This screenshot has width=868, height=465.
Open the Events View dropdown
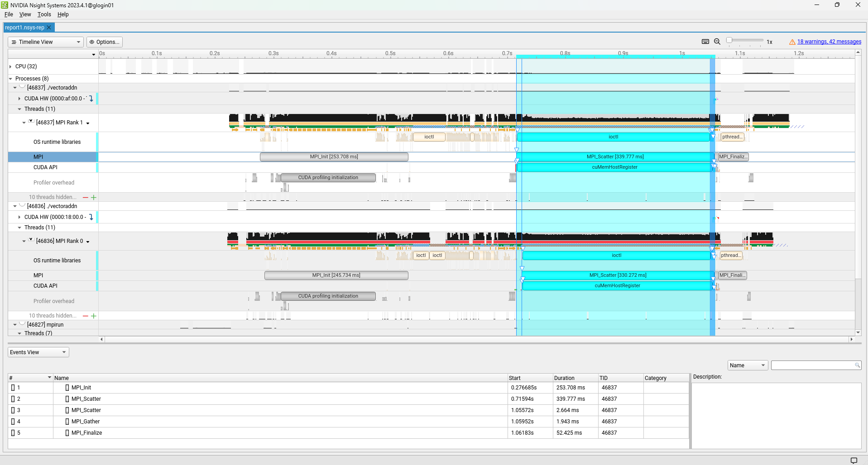tap(38, 352)
